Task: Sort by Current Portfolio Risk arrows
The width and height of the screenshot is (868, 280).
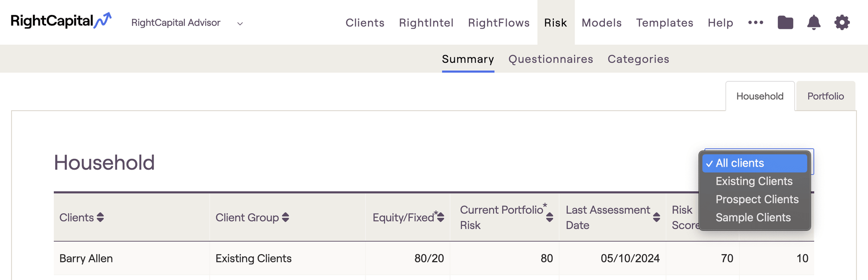Action: tap(550, 217)
